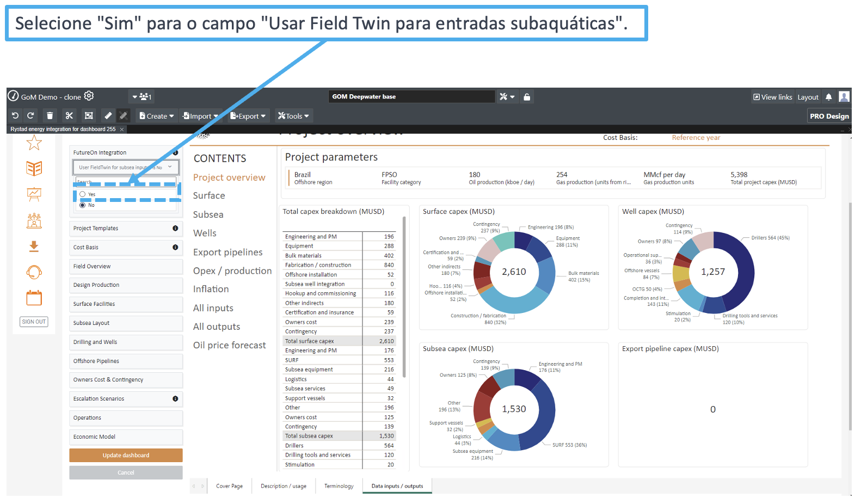Click the lock icon by subproject name
This screenshot has height=504, width=861.
(x=527, y=97)
